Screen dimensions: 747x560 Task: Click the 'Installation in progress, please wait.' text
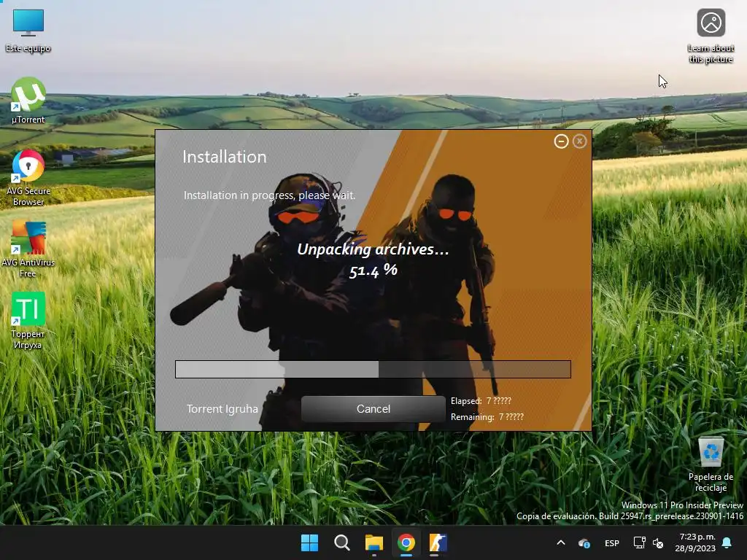coord(269,195)
